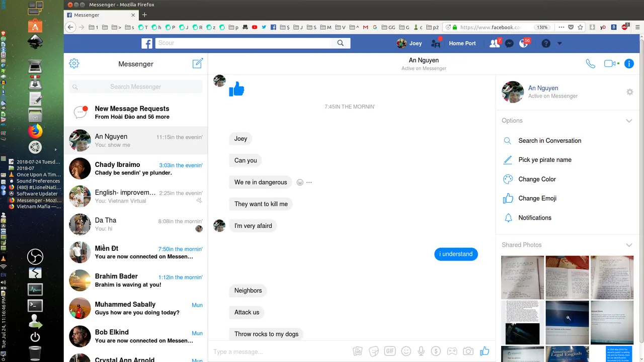Image resolution: width=644 pixels, height=362 pixels.
Task: Open New Message Requests
Action: (x=136, y=112)
